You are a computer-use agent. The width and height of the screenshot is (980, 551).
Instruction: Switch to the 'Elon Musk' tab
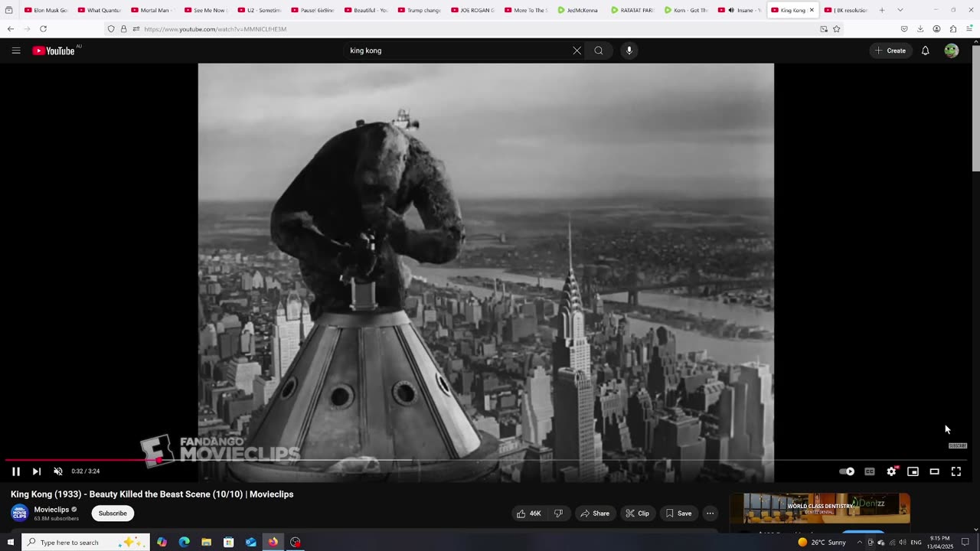(x=45, y=10)
